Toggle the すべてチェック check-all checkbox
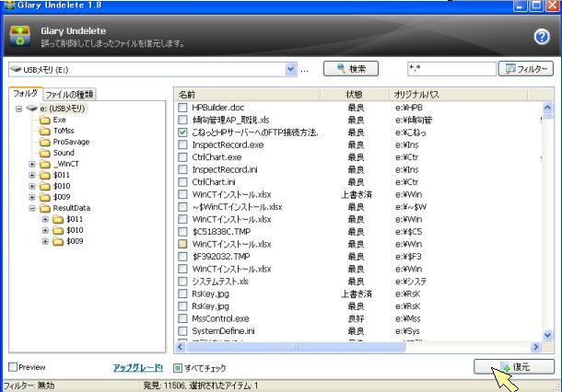562x392 pixels. coord(178,368)
